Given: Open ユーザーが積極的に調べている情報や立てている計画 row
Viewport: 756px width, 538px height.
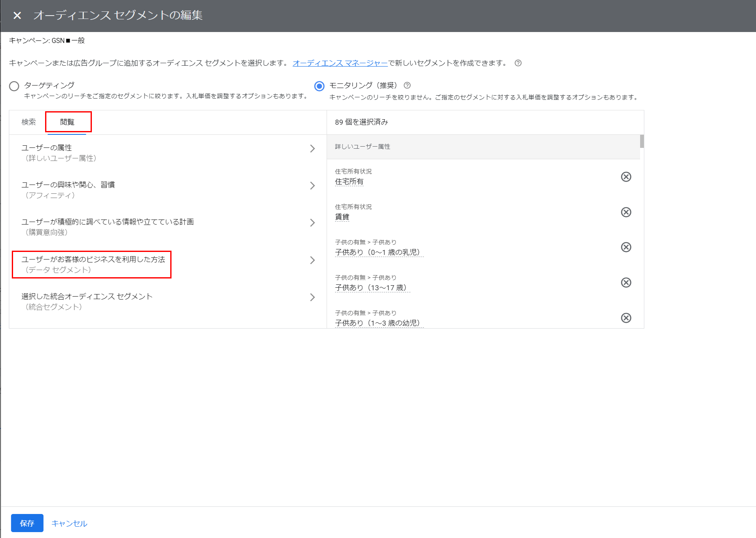Looking at the screenshot, I should point(168,228).
